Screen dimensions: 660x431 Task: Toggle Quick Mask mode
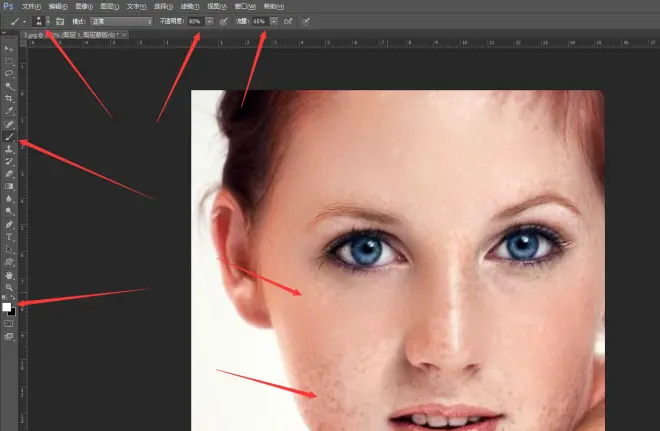[x=9, y=324]
